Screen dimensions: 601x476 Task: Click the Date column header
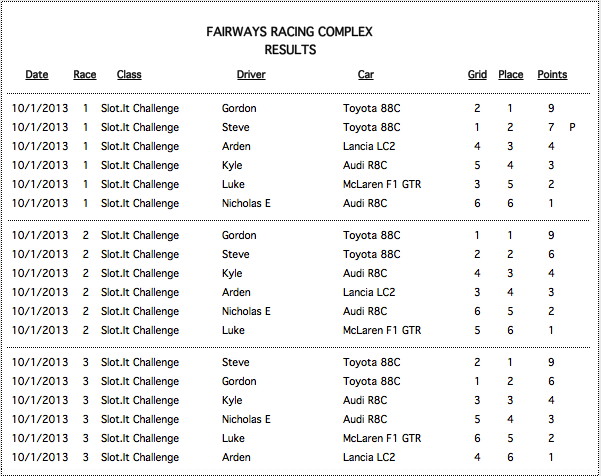37,74
